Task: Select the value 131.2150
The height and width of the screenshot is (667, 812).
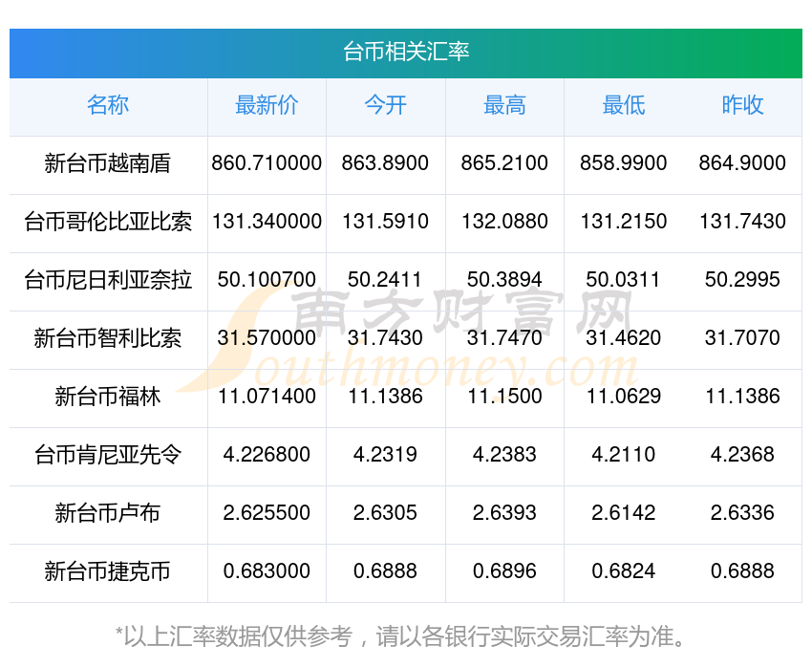Action: click(624, 222)
